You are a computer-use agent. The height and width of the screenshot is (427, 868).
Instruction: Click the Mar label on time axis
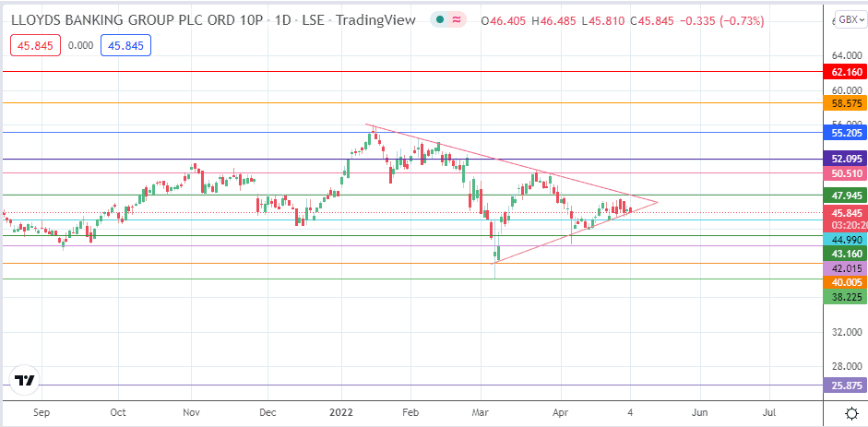(x=481, y=412)
